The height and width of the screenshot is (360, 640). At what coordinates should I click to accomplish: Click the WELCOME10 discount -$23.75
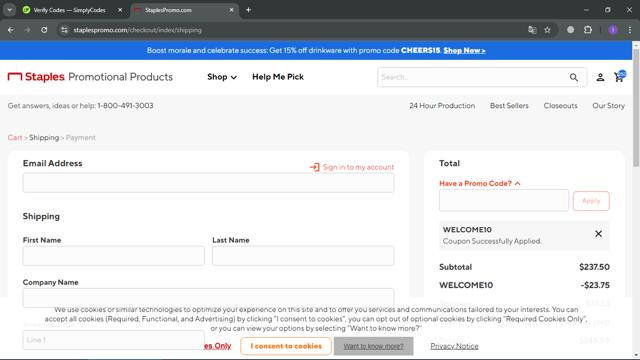pyautogui.click(x=595, y=285)
